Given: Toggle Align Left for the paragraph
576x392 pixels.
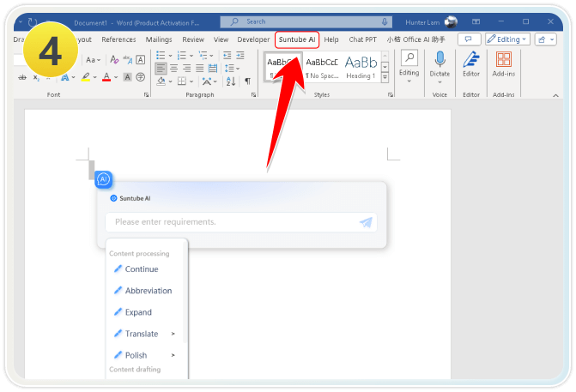Looking at the screenshot, I should pos(161,69).
